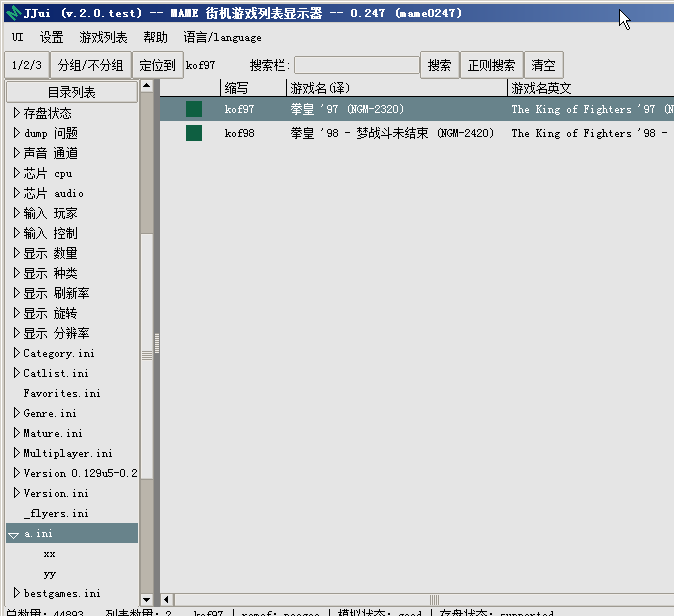674x616 pixels.
Task: Focus the 搜索栏 text input
Action: point(356,65)
